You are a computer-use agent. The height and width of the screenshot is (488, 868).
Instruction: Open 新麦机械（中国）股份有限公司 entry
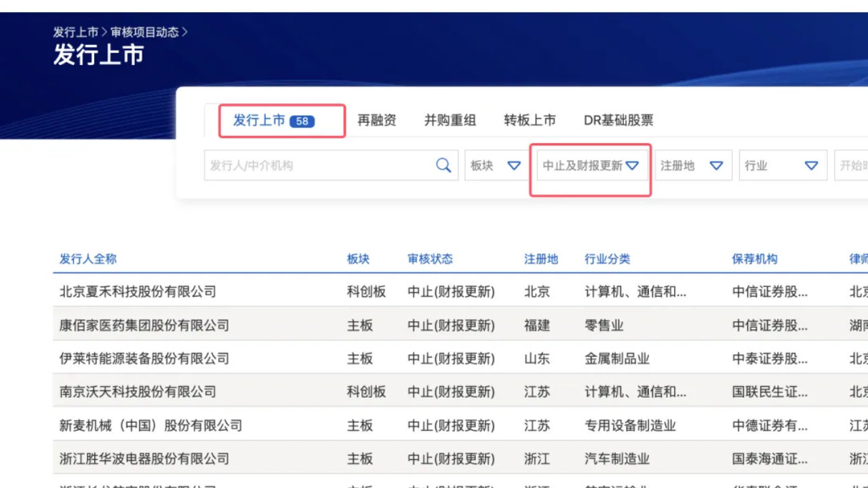click(x=151, y=426)
